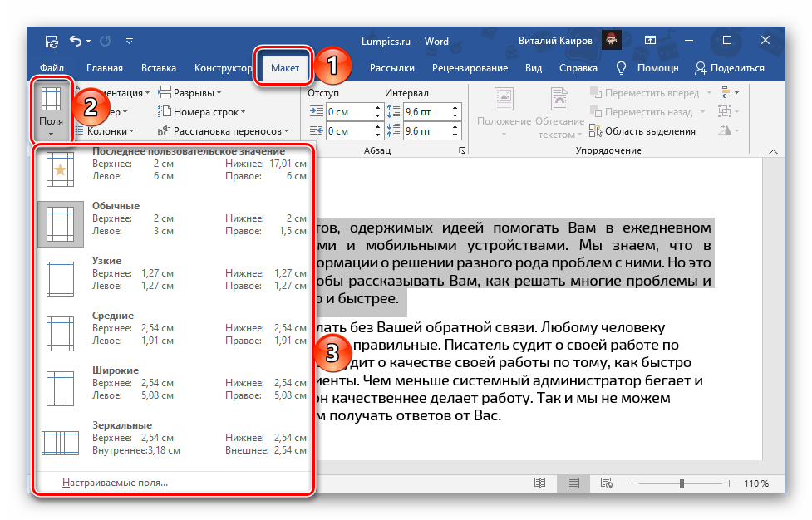
Task: Click the zoom out minus icon
Action: tap(633, 483)
